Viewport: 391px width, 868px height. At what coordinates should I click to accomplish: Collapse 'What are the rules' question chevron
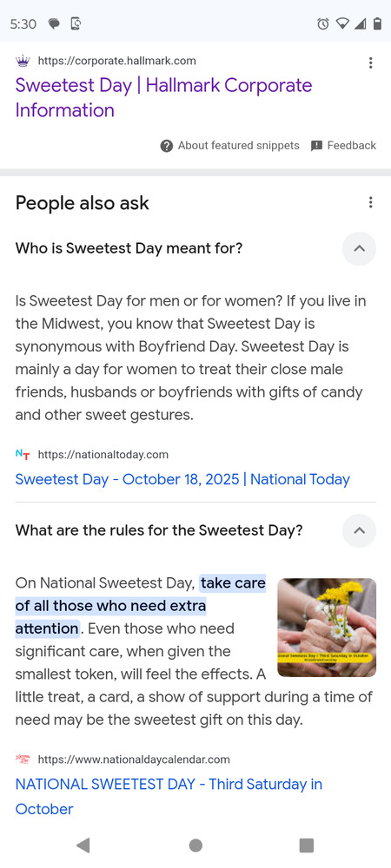359,531
